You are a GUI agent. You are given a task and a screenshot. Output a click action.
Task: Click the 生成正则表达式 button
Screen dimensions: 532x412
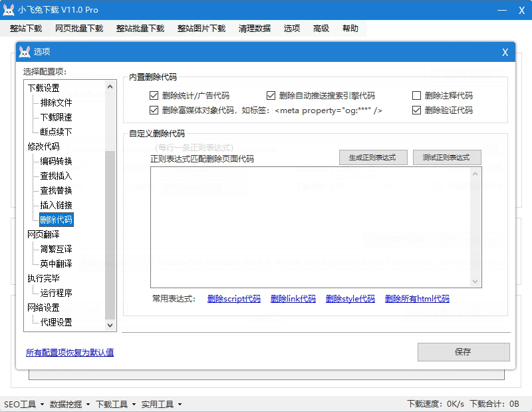pyautogui.click(x=372, y=158)
